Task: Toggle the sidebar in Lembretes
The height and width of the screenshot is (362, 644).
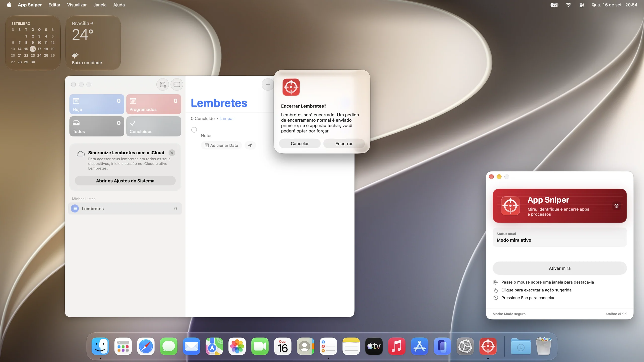Action: click(x=177, y=84)
